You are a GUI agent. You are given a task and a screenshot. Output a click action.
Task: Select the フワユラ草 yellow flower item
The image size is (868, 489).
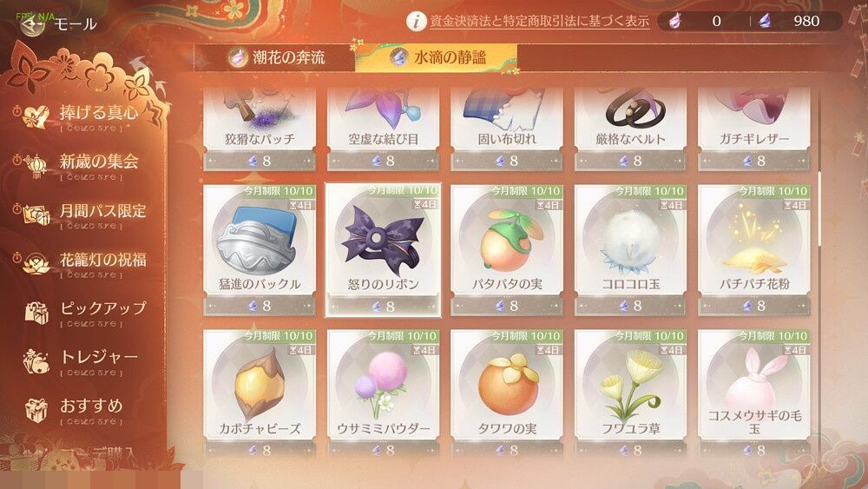point(630,385)
